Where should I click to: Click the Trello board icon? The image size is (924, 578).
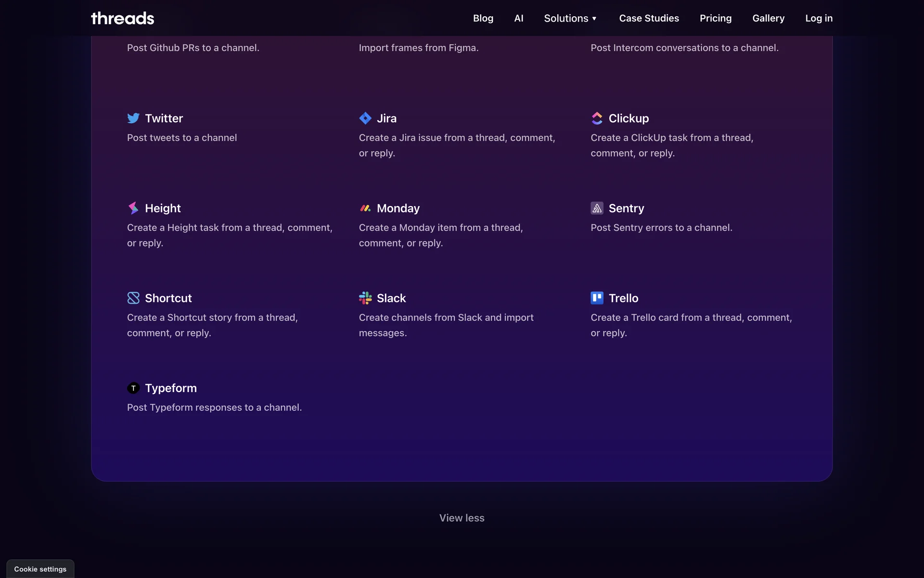[597, 298]
